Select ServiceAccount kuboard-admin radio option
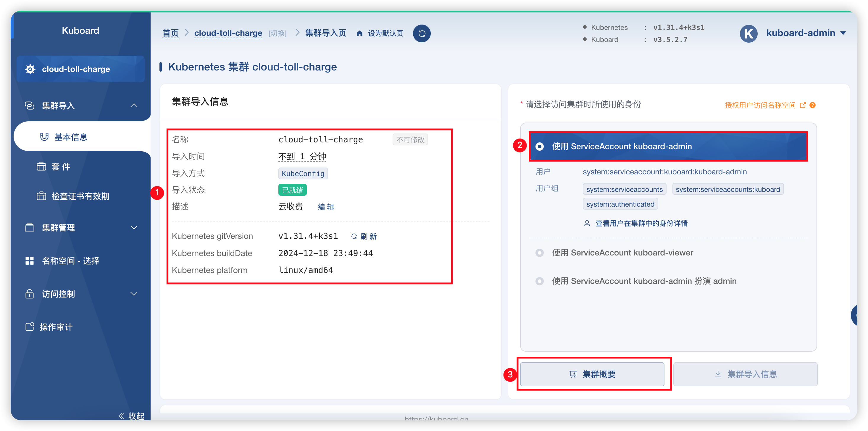This screenshot has width=868, height=431. click(x=539, y=146)
